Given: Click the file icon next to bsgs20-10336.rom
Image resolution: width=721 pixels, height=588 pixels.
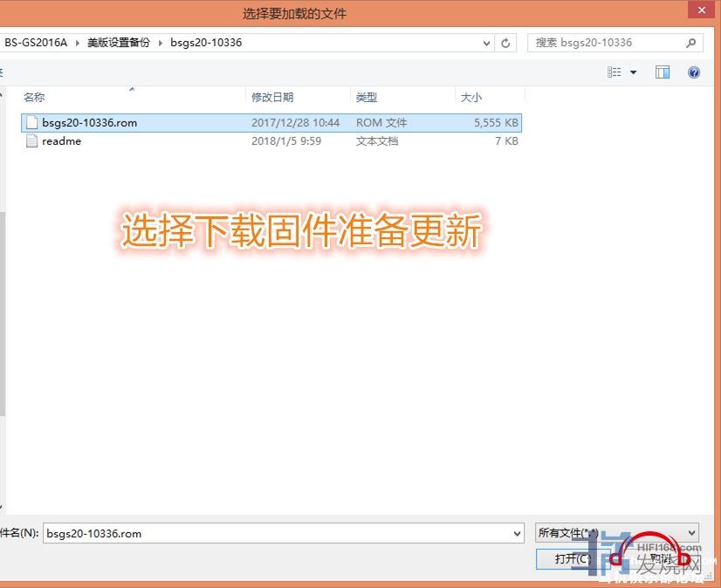Looking at the screenshot, I should (32, 123).
